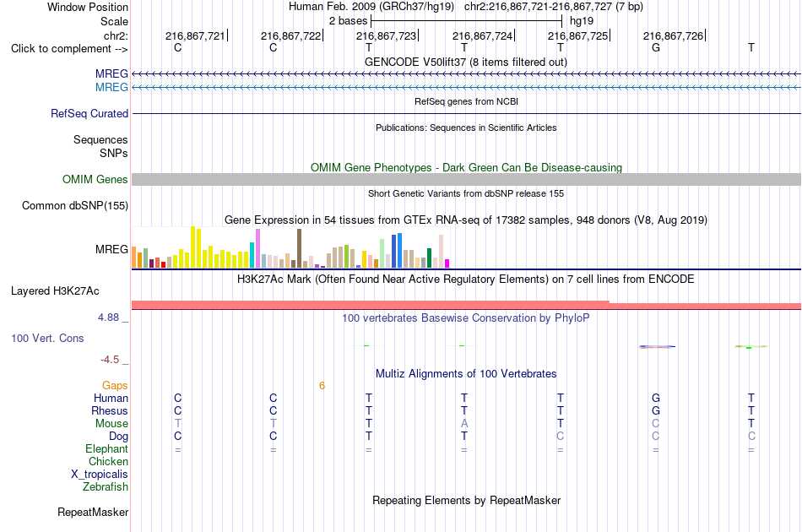This screenshot has width=802, height=532.
Task: Click the SNPs track label
Action: coord(114,153)
